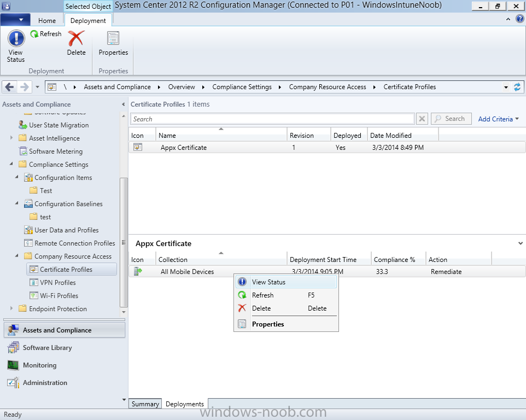Expand Endpoint Protection tree node
The width and height of the screenshot is (526, 420).
click(x=11, y=308)
